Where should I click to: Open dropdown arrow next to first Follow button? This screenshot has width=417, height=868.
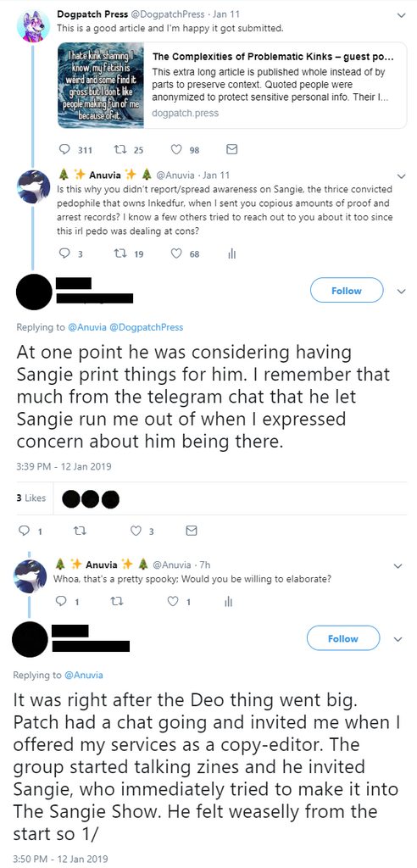402,292
